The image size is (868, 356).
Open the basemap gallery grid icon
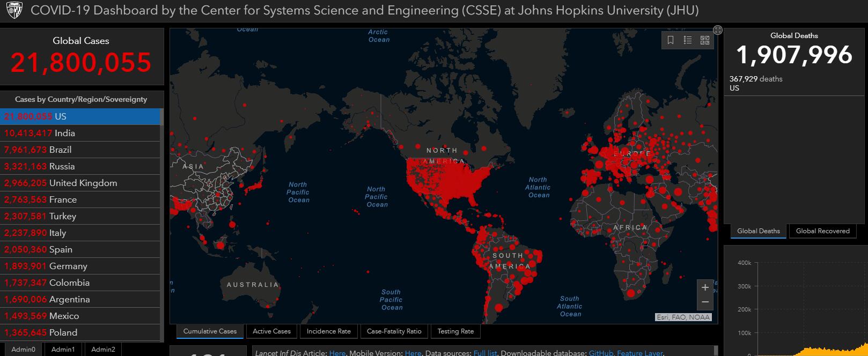click(705, 40)
